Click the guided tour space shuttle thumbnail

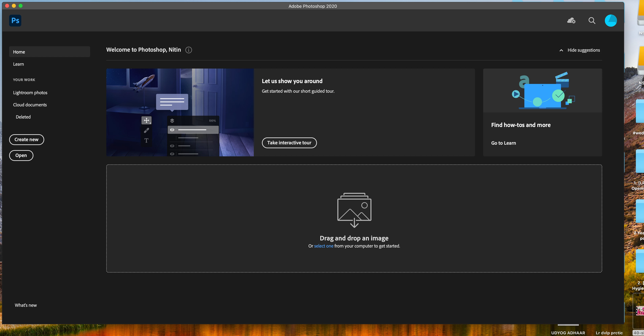180,112
